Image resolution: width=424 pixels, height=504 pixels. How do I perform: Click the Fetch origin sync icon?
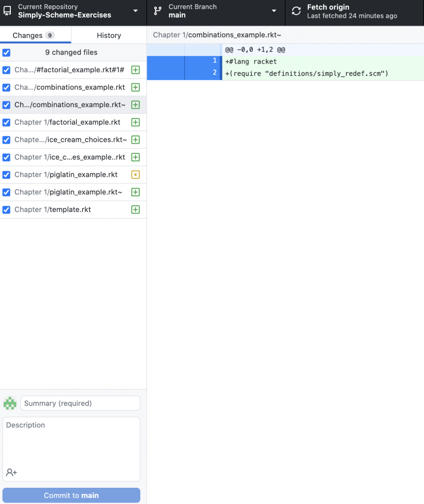pyautogui.click(x=296, y=11)
